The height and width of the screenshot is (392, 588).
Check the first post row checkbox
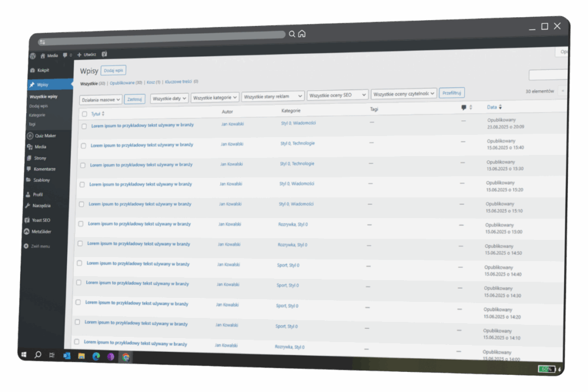click(x=84, y=126)
